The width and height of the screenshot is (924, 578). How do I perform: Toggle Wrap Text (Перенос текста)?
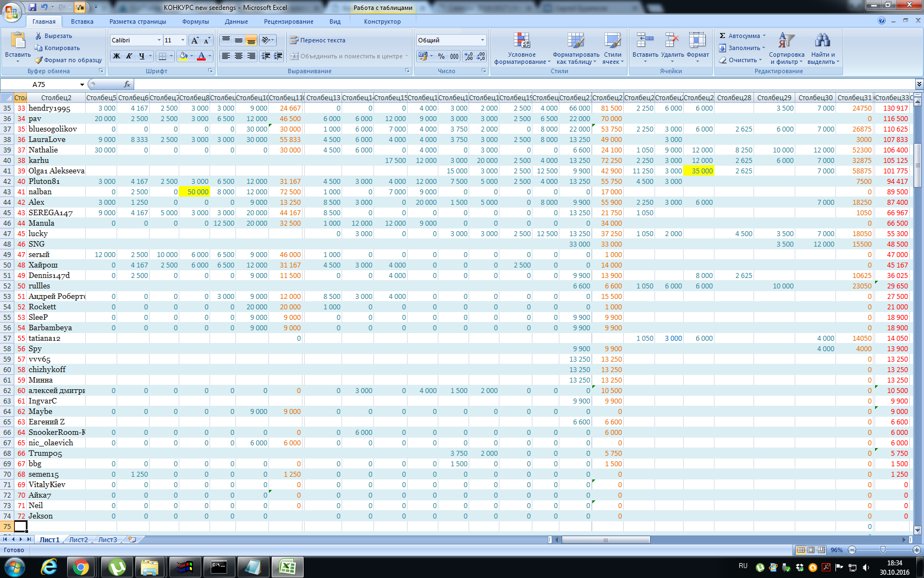[x=317, y=40]
